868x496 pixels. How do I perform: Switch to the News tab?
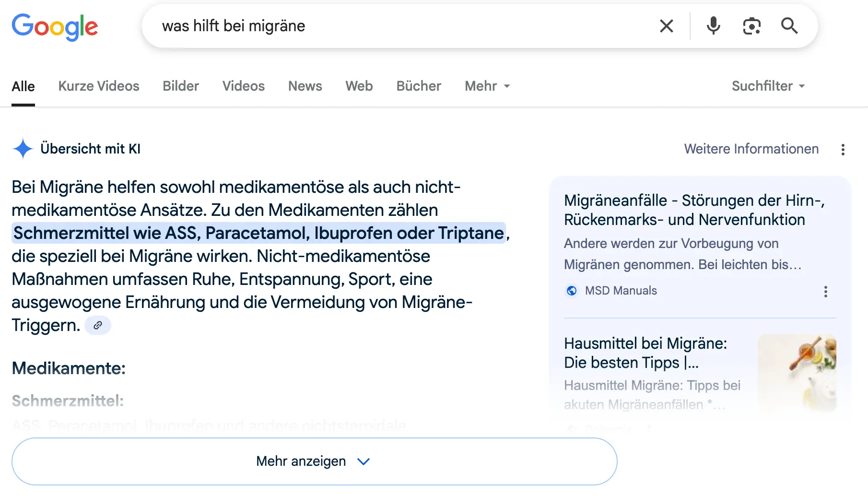click(305, 86)
